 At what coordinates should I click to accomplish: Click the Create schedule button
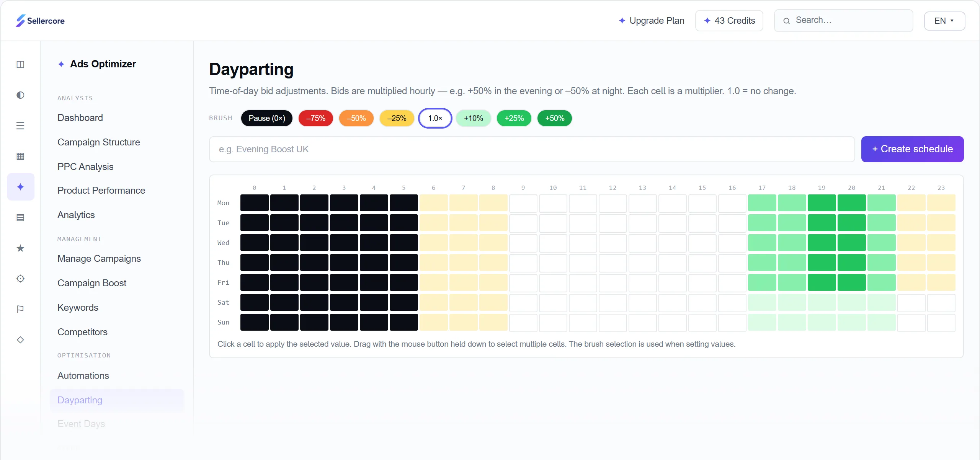click(x=912, y=149)
